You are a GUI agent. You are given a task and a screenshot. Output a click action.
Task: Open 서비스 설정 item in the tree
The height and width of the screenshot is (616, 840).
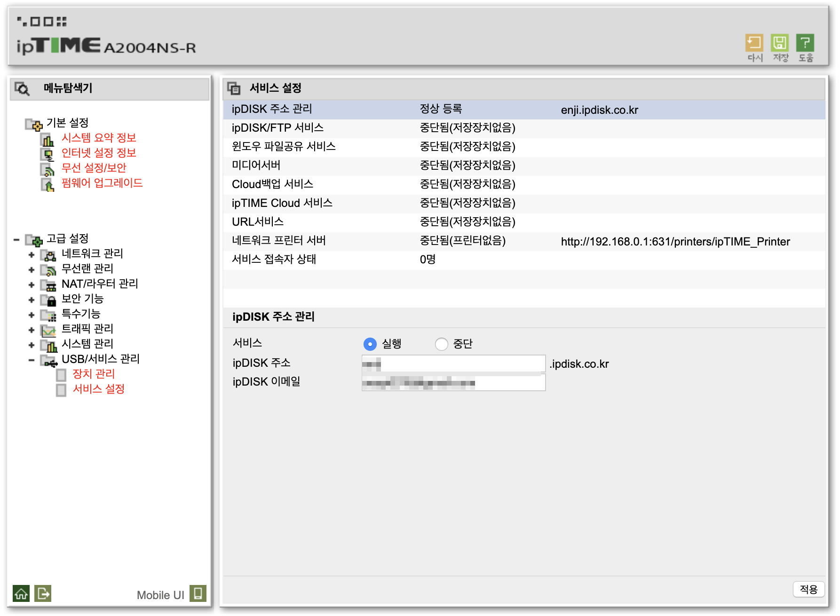coord(98,389)
